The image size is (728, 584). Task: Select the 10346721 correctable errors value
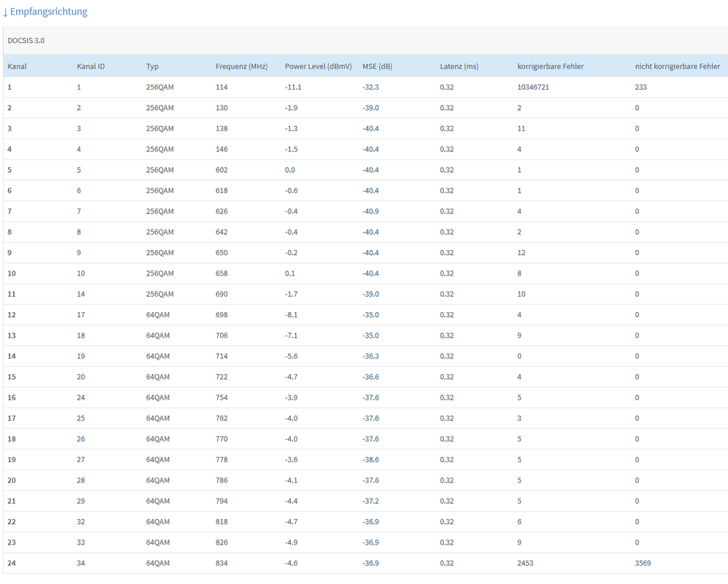pos(533,87)
